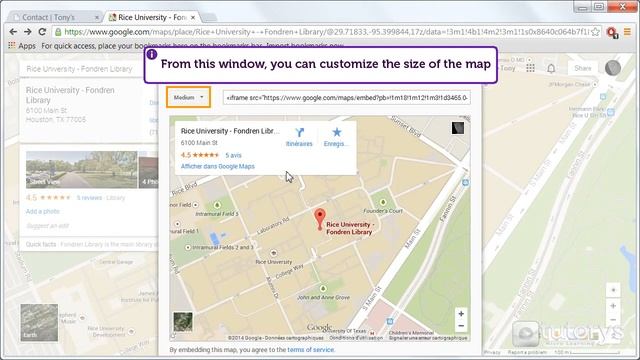Viewport: 640px width, 360px height.
Task: Click the Add a photo link
Action: pos(42,211)
